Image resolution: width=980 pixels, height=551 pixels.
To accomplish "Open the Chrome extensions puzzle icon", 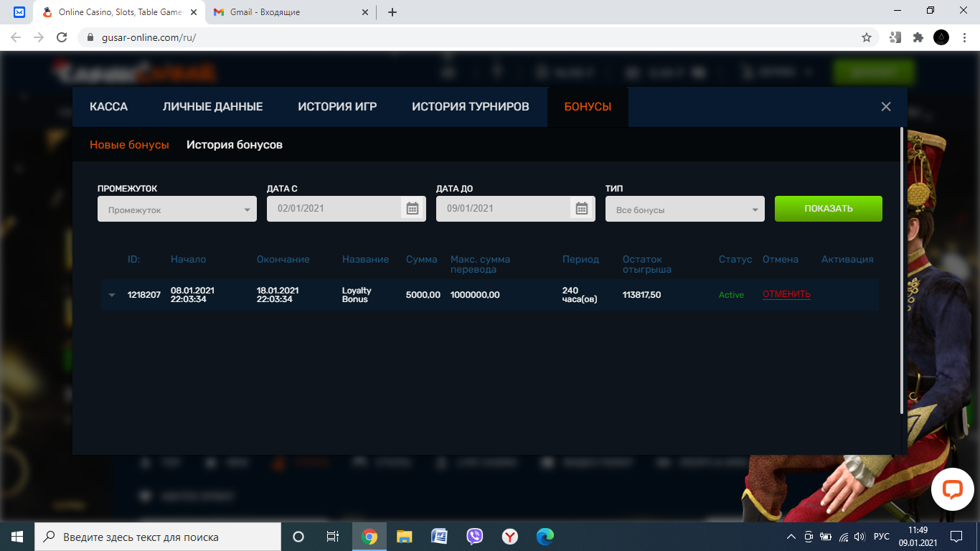I will (918, 37).
